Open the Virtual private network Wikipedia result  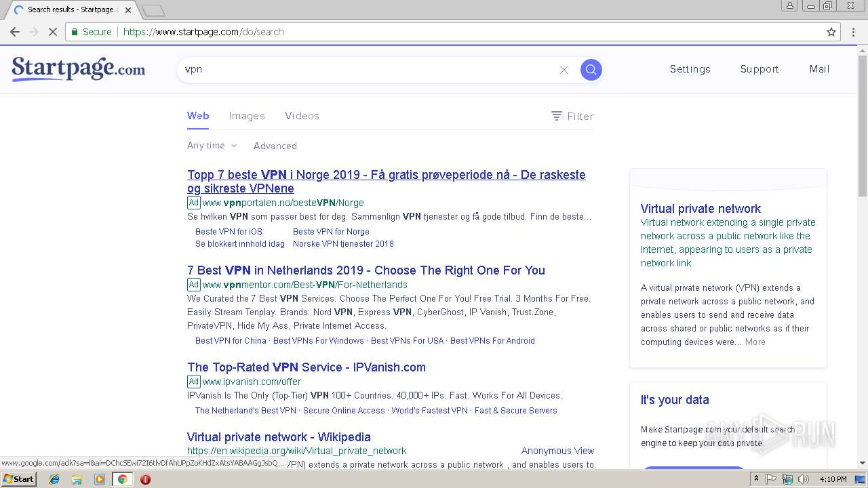279,437
